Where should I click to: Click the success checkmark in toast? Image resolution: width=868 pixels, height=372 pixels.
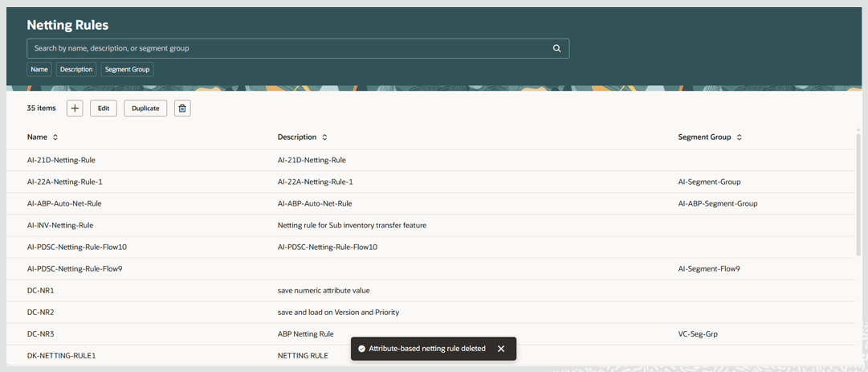[x=361, y=349]
